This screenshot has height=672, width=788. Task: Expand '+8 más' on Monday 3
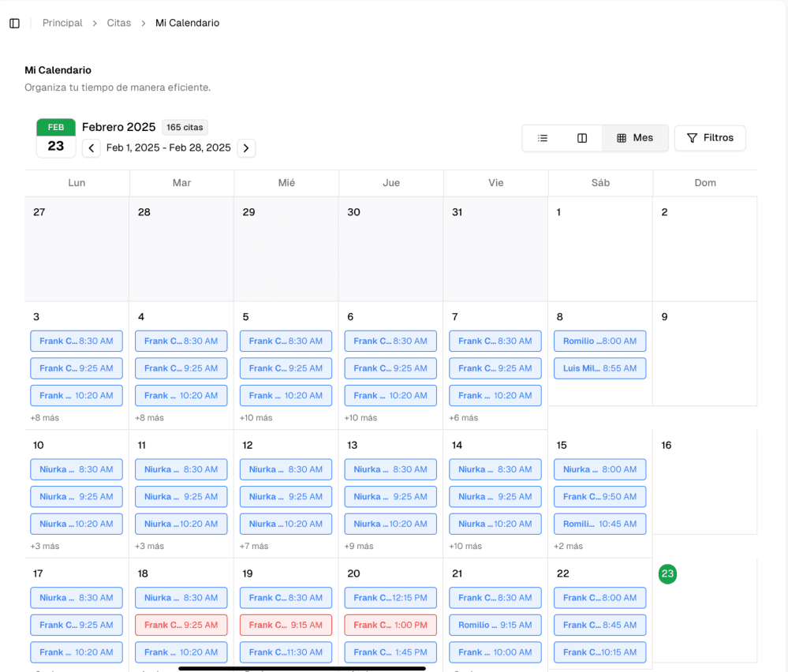[x=45, y=418]
